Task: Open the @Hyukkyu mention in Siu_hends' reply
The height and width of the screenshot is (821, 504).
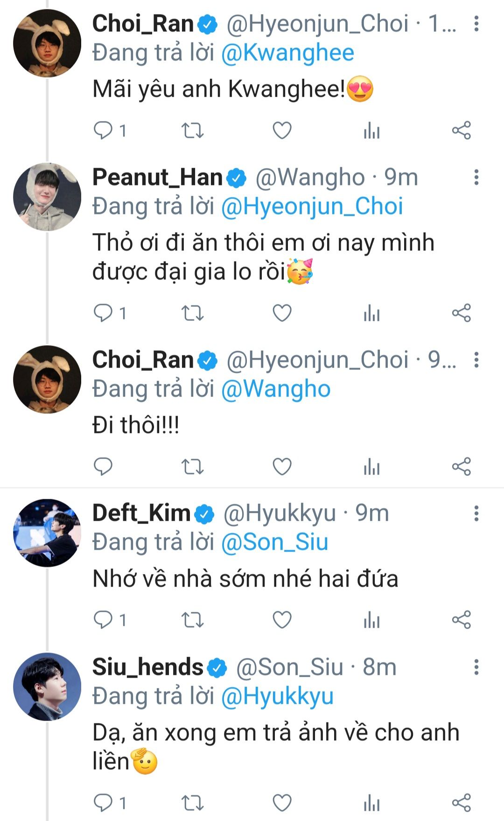Action: click(277, 696)
